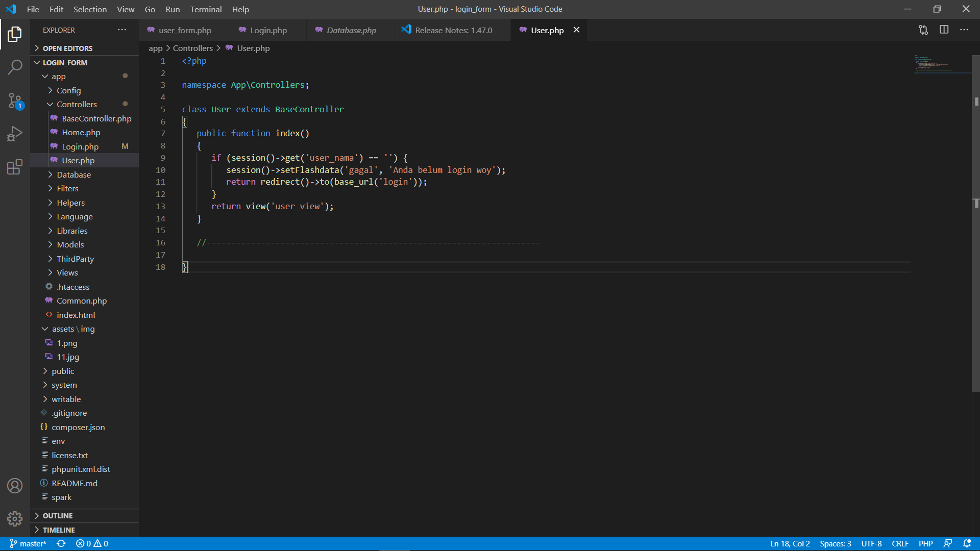Open the Accounts menu icon
Screen dimensions: 980x551
click(15, 486)
